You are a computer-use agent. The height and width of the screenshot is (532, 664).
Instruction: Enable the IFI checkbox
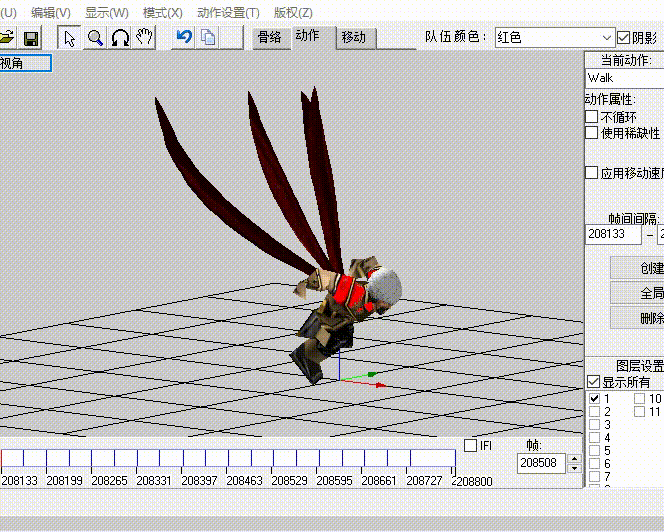470,446
